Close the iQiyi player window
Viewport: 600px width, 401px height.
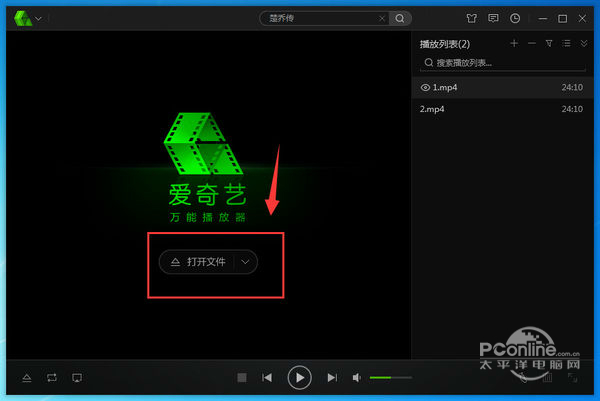tap(582, 18)
